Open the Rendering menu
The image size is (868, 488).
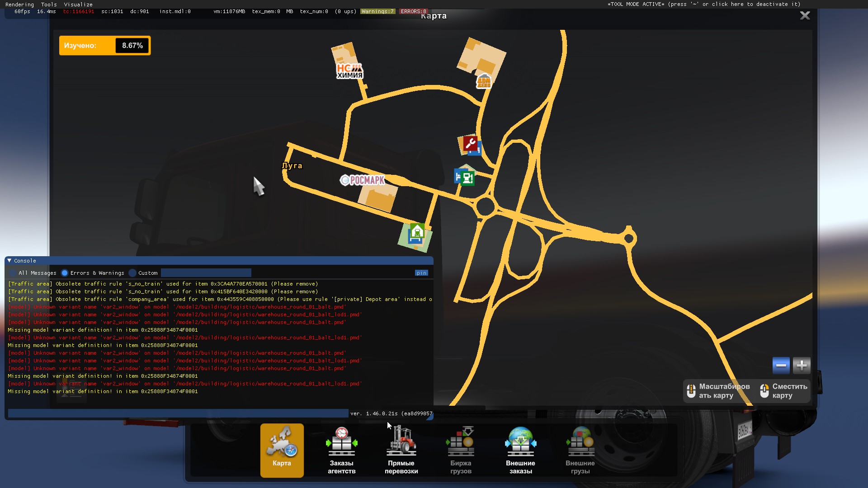point(19,4)
